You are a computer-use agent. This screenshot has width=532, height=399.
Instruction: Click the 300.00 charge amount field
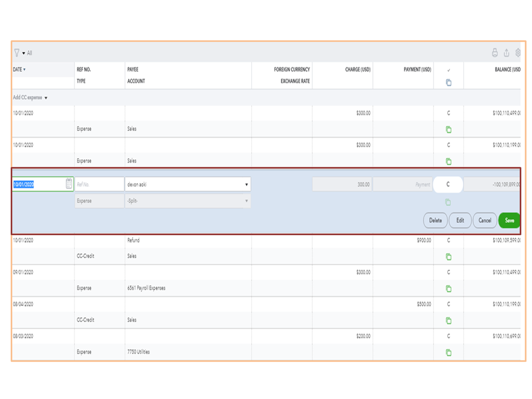point(342,184)
